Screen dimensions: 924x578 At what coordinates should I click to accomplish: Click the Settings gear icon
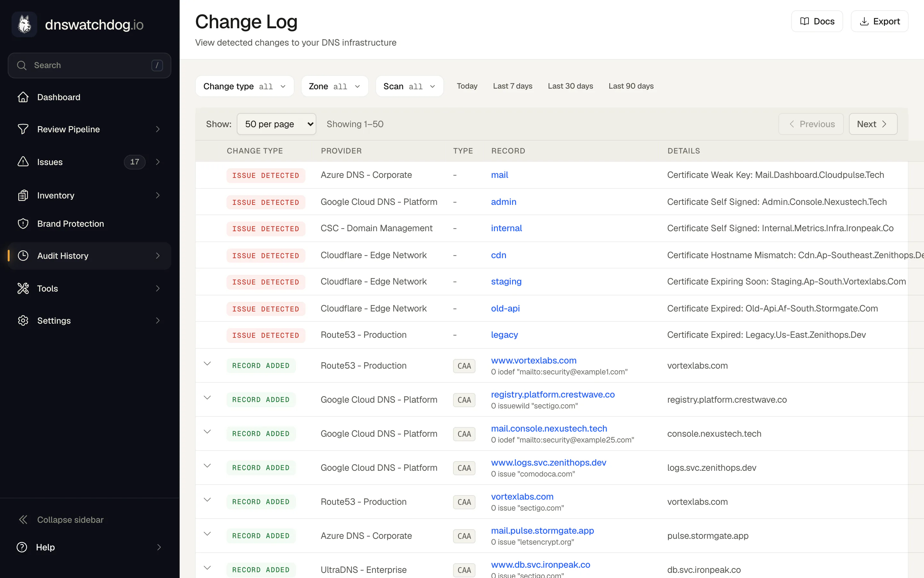23,320
